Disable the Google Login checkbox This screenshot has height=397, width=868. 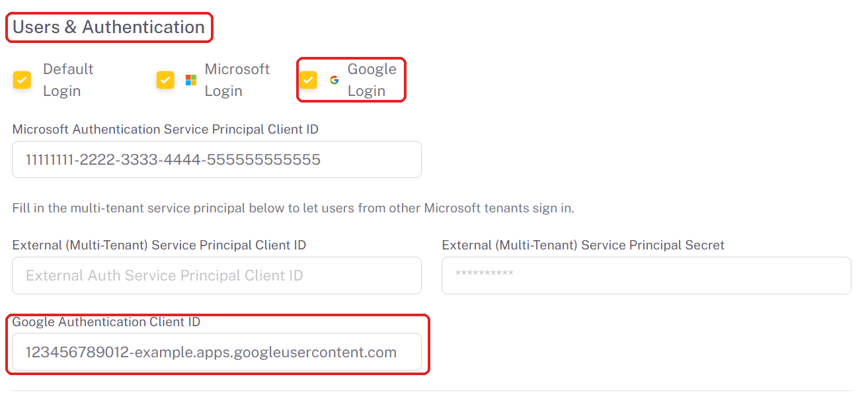pos(308,80)
